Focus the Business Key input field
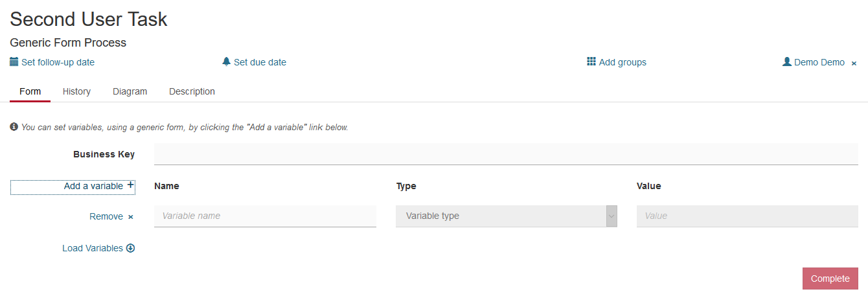Viewport: 868px width, 296px height. [x=506, y=154]
